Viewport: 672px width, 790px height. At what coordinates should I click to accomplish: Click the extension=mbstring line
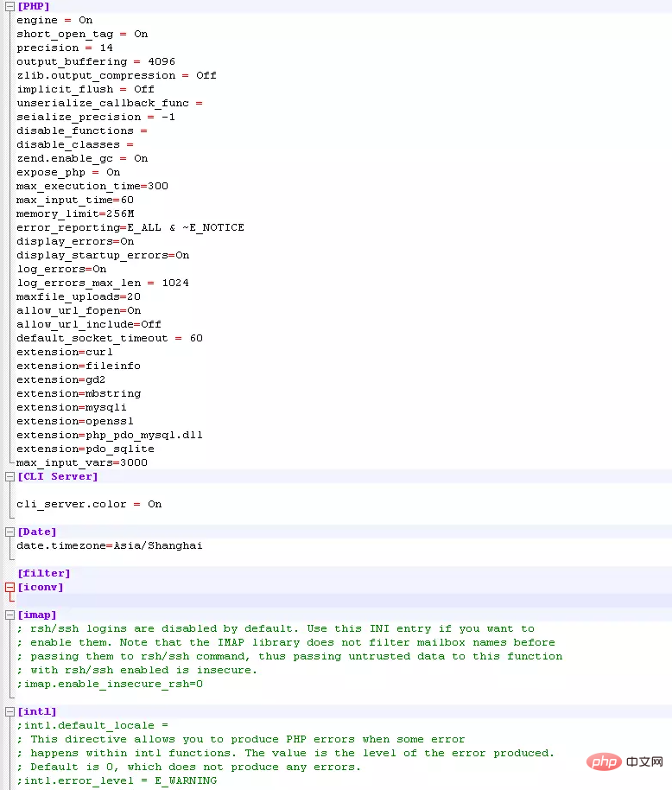79,393
